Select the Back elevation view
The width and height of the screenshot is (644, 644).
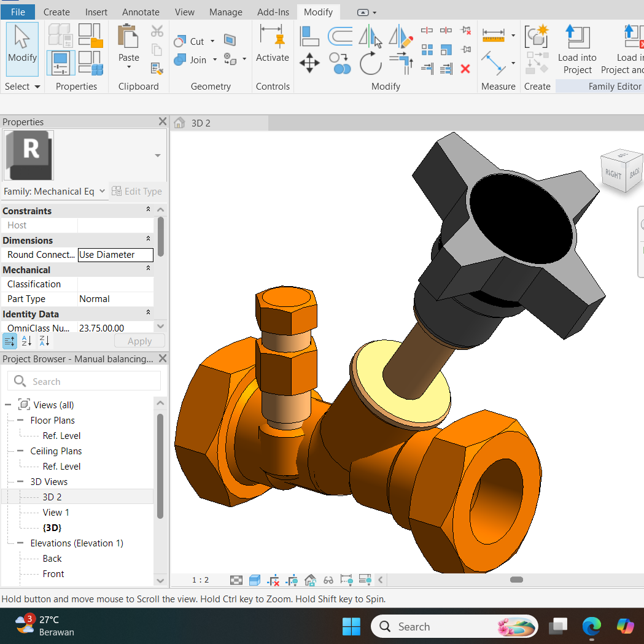(52, 559)
